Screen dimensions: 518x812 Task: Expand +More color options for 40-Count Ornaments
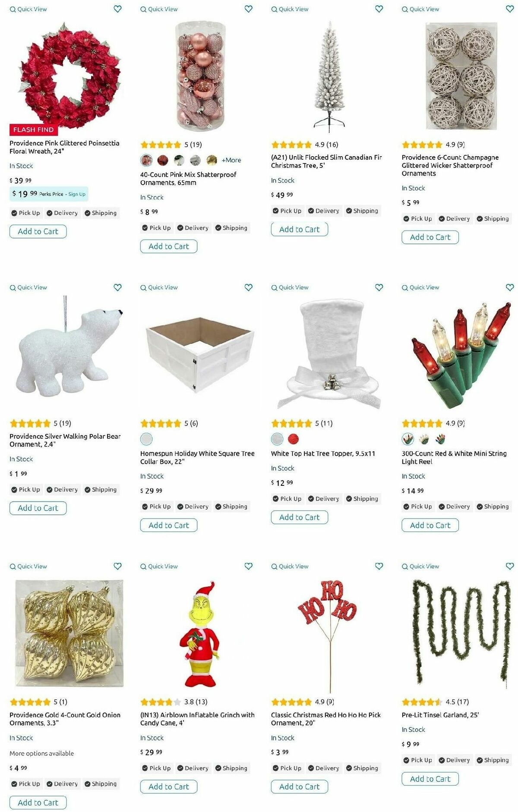[231, 160]
